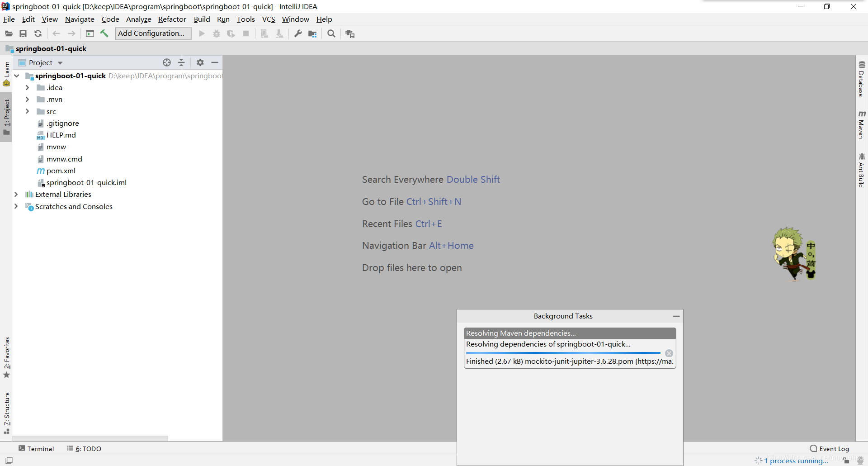The image size is (868, 466).
Task: Expand the src folder
Action: tap(27, 111)
